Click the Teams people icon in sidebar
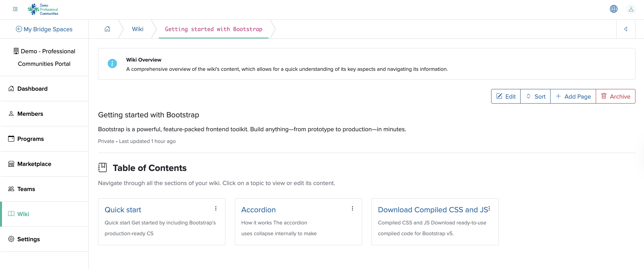The width and height of the screenshot is (644, 269). 11,189
